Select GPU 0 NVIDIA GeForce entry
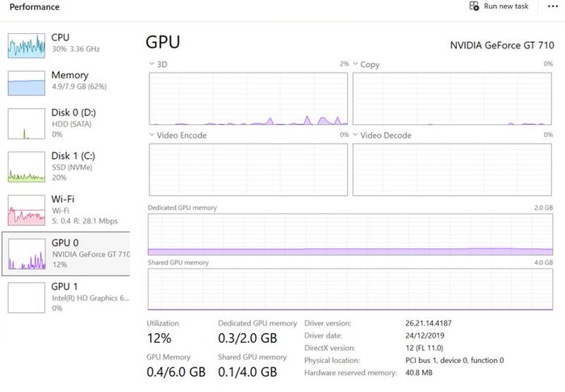Screen dimensions: 565x392 click(66, 254)
